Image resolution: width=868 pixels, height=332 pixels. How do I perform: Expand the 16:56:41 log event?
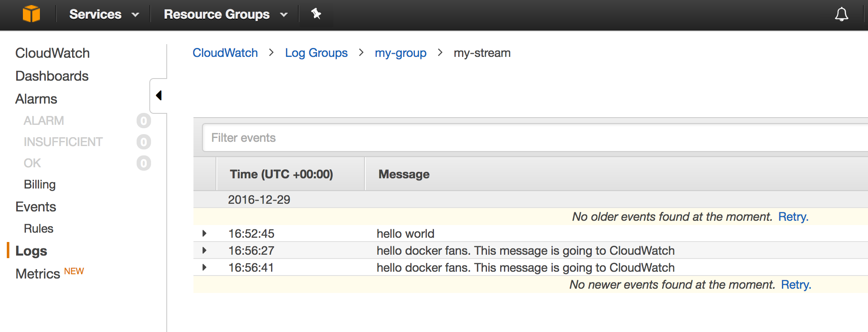pos(204,267)
